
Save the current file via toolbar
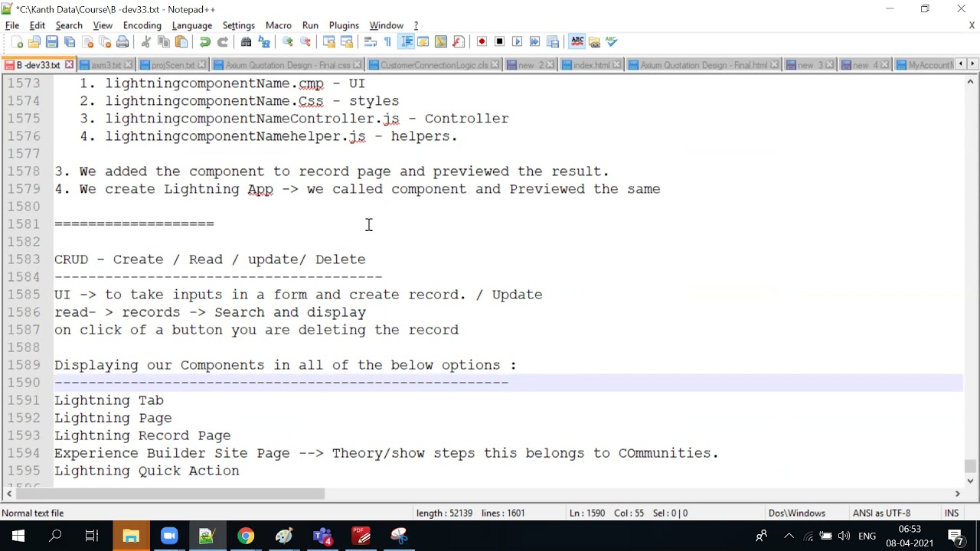tap(51, 41)
